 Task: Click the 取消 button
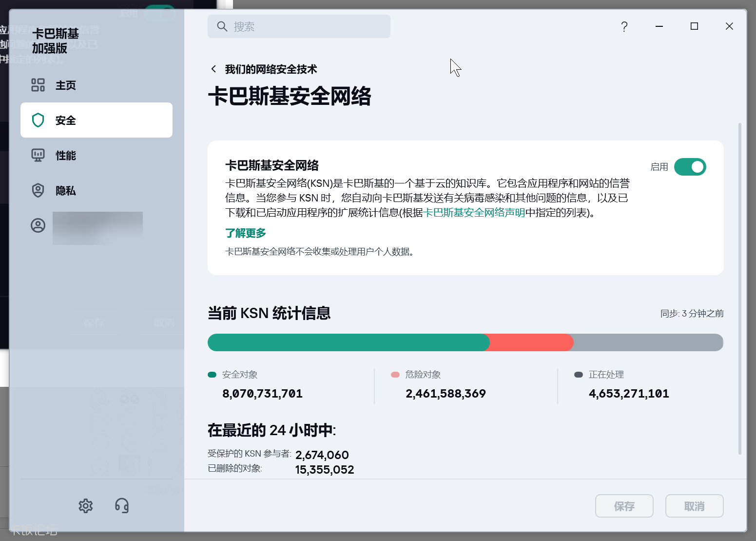(694, 506)
